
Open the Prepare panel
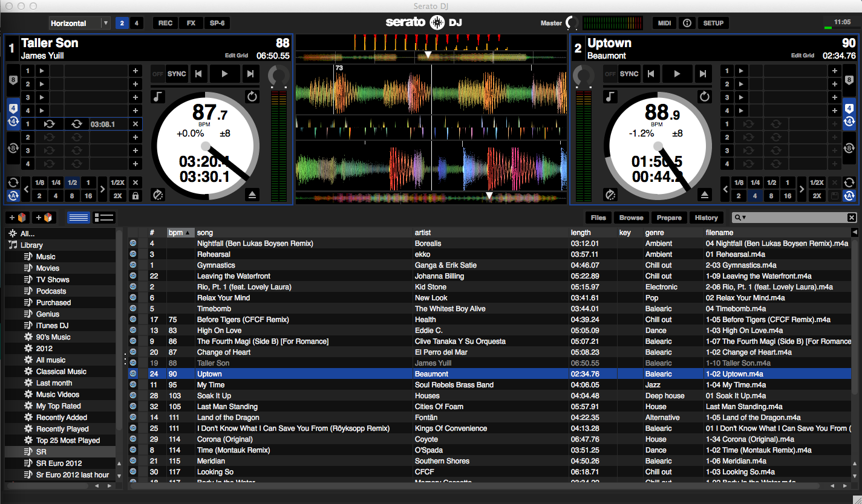point(669,218)
